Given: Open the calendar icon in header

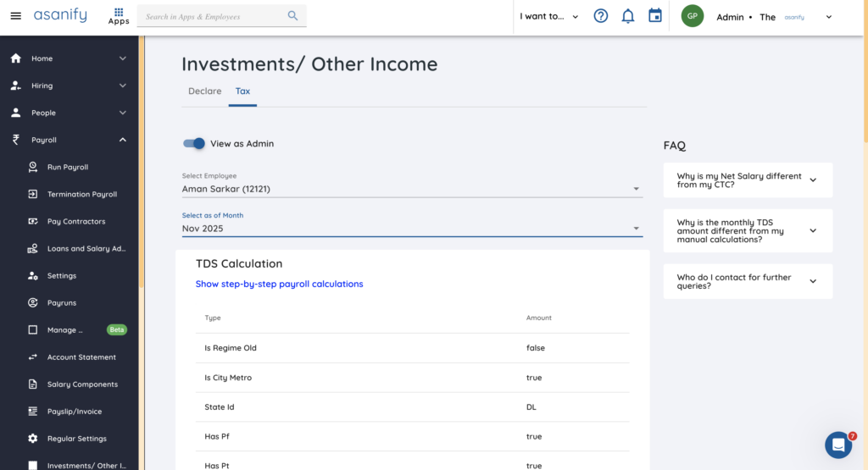Looking at the screenshot, I should 654,16.
